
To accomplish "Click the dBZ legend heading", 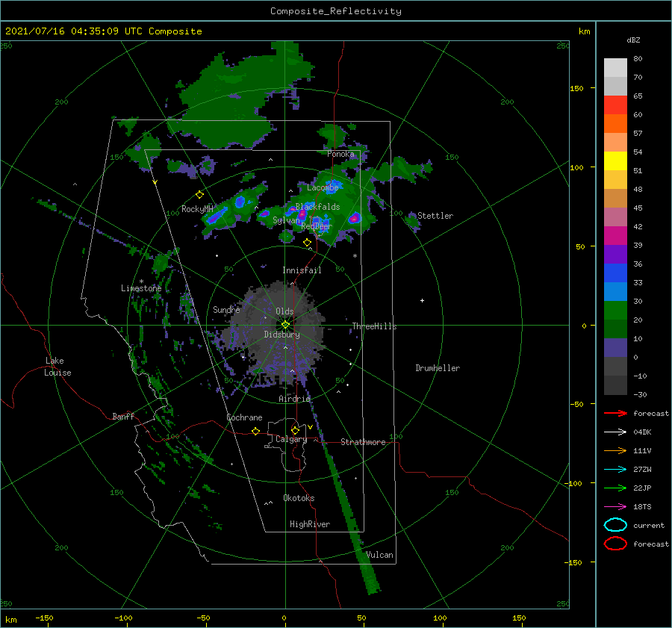I will click(633, 40).
